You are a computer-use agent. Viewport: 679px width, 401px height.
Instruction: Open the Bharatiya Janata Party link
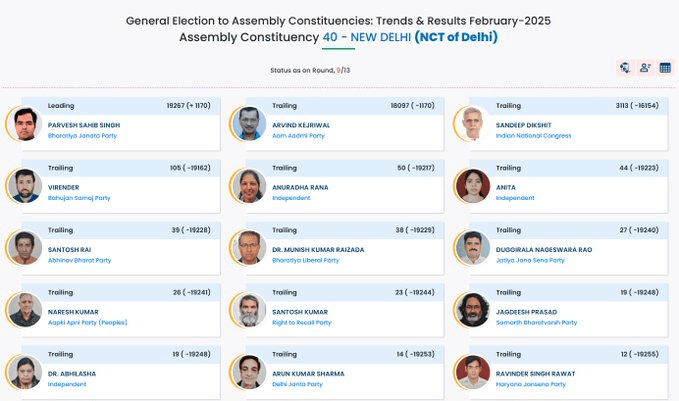coord(82,136)
